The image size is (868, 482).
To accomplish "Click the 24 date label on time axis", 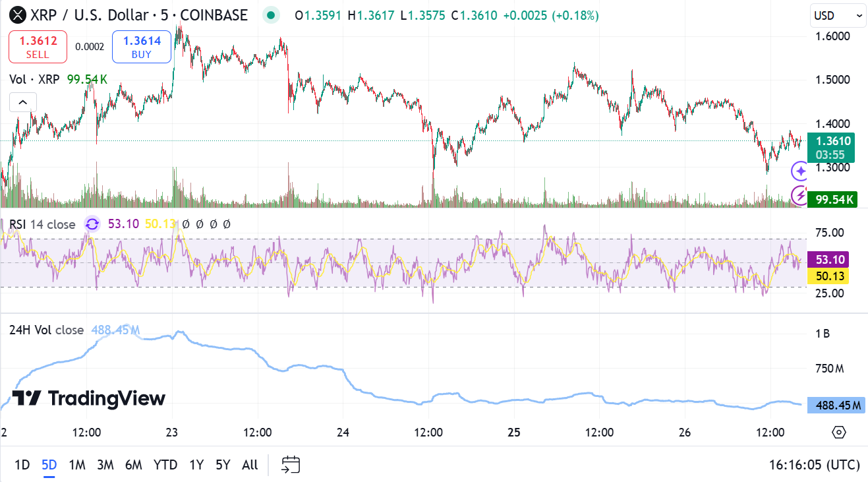I will [343, 433].
